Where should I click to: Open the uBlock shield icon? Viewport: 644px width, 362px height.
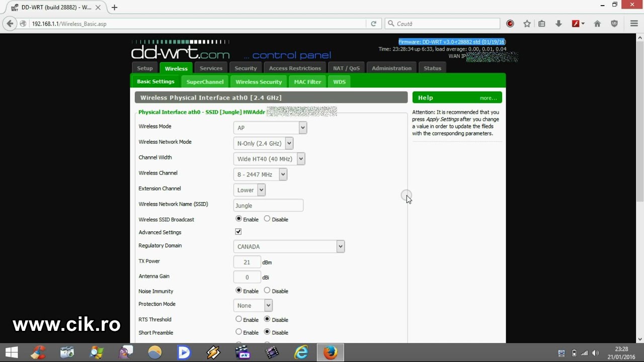[x=614, y=24]
